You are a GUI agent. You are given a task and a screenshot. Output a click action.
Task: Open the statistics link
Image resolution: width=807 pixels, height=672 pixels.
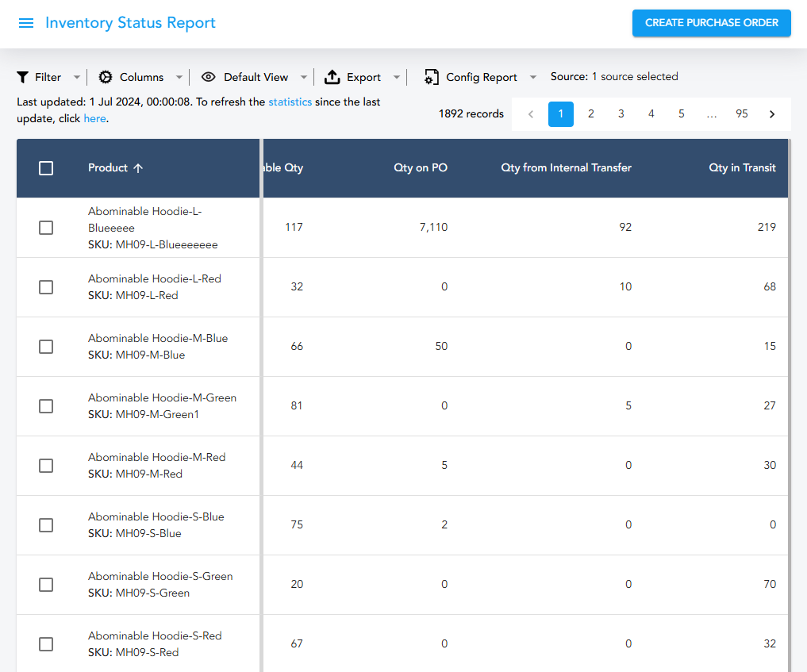[x=290, y=102]
